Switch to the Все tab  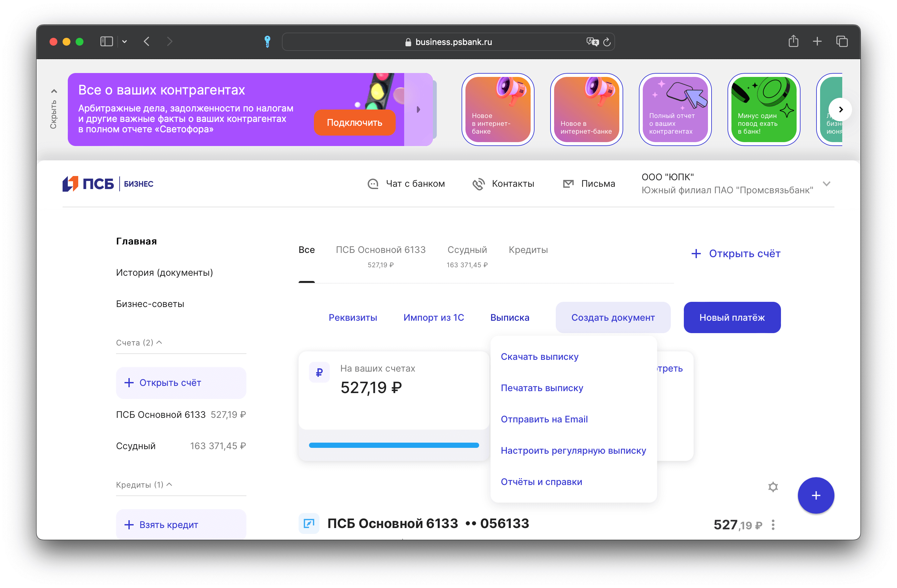306,250
